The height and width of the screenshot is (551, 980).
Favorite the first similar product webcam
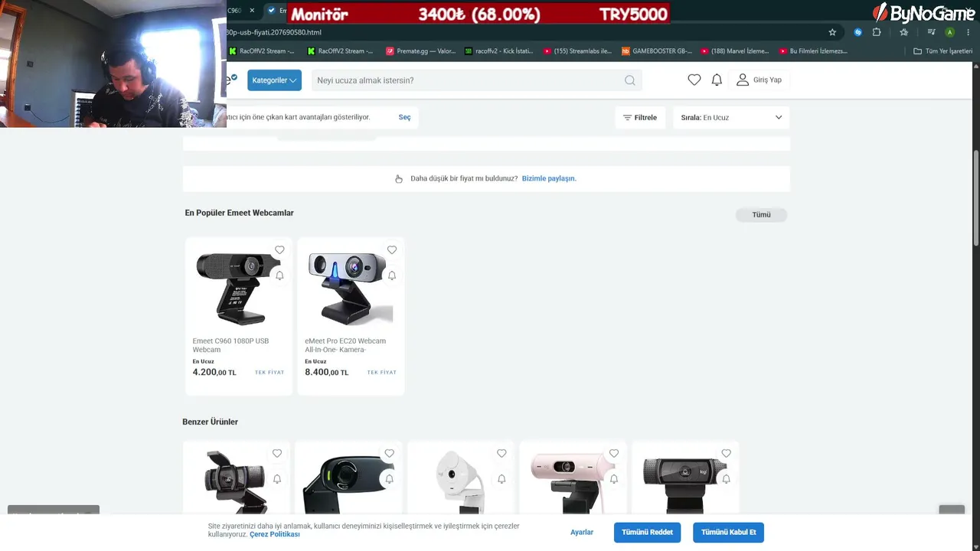pyautogui.click(x=277, y=454)
